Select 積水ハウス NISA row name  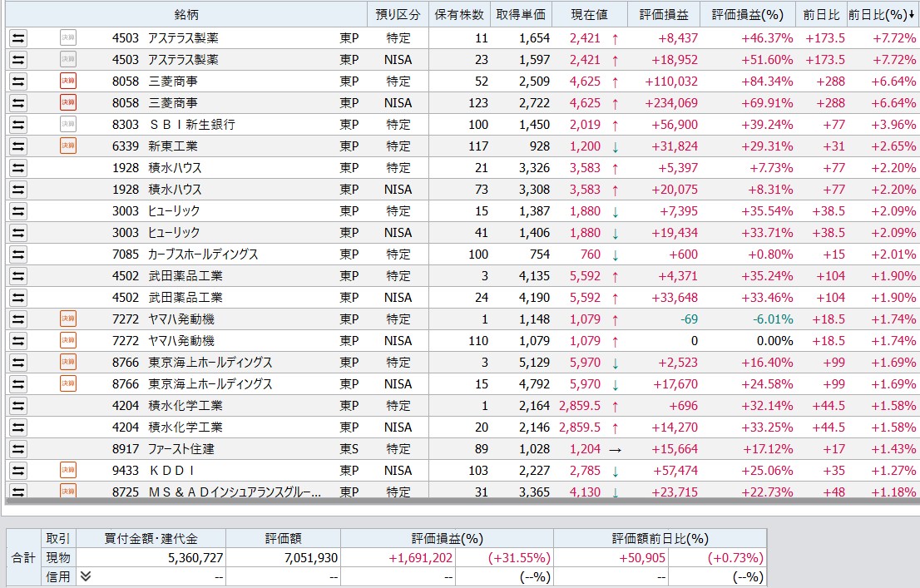(x=175, y=190)
